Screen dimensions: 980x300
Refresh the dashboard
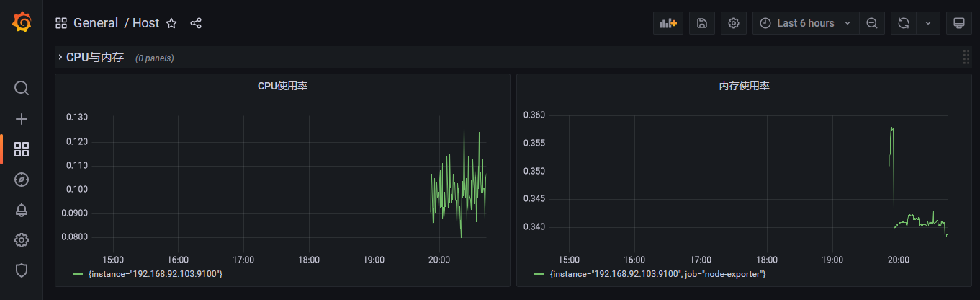[903, 23]
